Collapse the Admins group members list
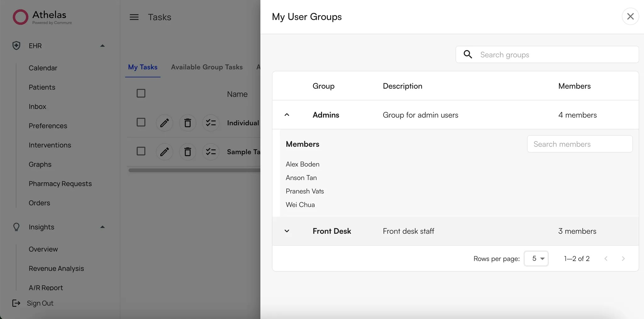 pyautogui.click(x=287, y=115)
